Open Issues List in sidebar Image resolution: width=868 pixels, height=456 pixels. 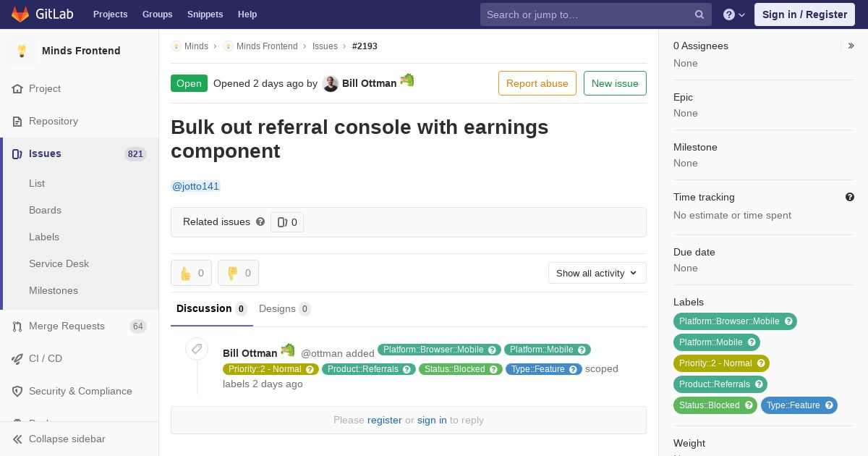pyautogui.click(x=37, y=183)
